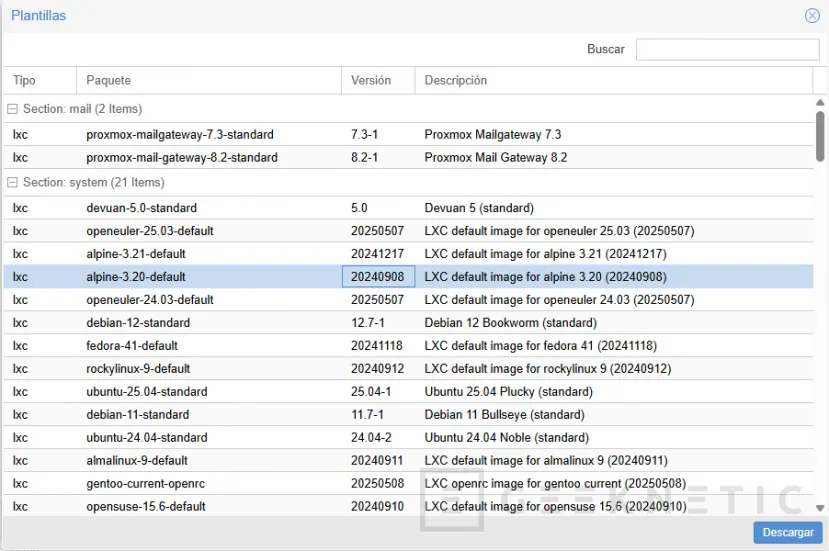The width and height of the screenshot is (829, 551).
Task: Select the devuan-5.0-standard template
Action: [x=408, y=208]
